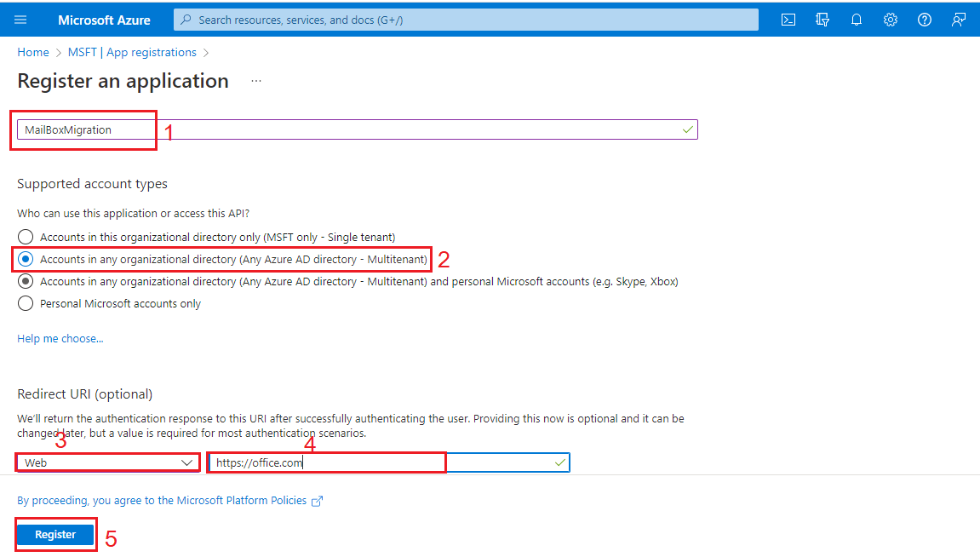
Task: Focus the Search resources, services, and docs box
Action: coord(466,20)
